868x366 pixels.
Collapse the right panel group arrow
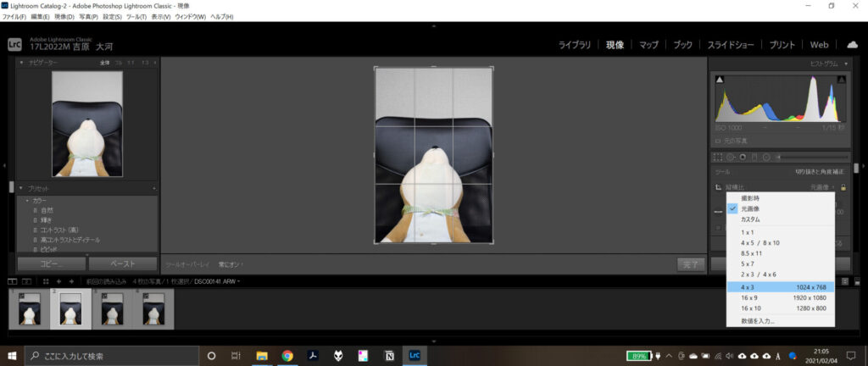[864, 165]
